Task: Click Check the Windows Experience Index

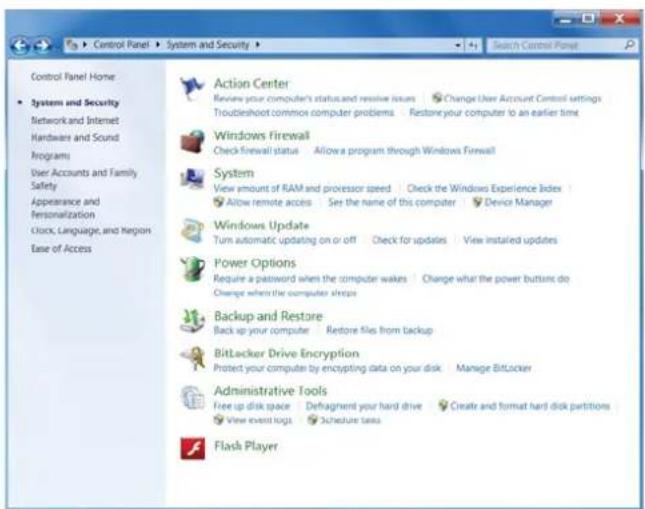Action: coord(484,188)
